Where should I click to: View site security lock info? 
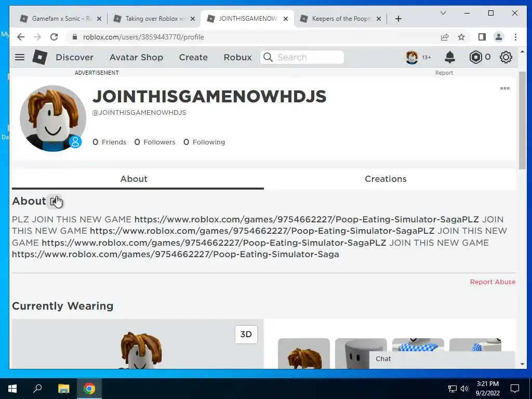(x=75, y=37)
